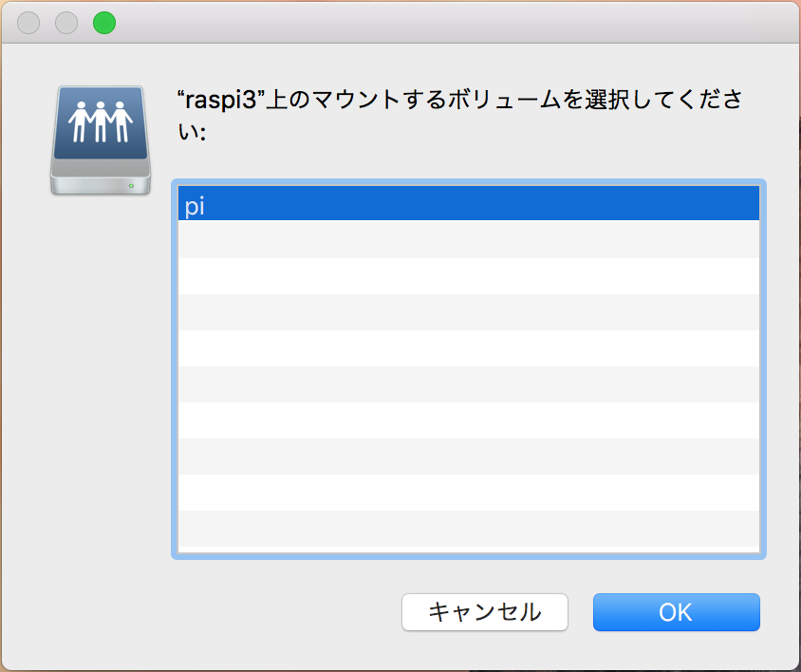
Task: Click the grayed-out close window button
Action: (28, 23)
